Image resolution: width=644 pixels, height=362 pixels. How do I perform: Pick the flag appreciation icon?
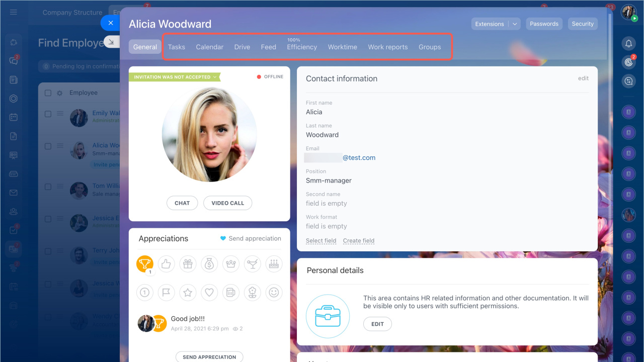tap(167, 292)
